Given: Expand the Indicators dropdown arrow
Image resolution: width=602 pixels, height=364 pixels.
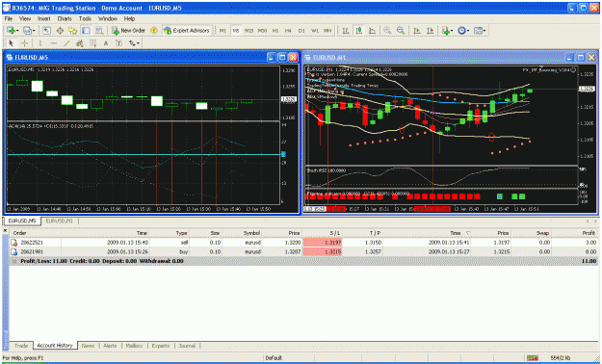Looking at the screenshot, I should click(x=452, y=31).
